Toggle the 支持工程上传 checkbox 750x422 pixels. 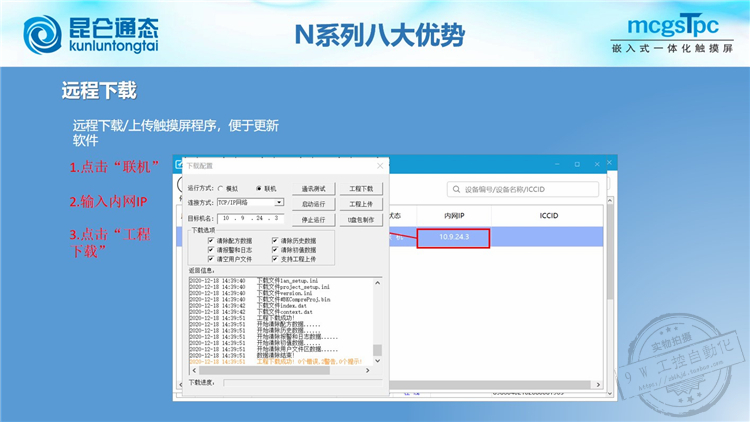tap(275, 259)
